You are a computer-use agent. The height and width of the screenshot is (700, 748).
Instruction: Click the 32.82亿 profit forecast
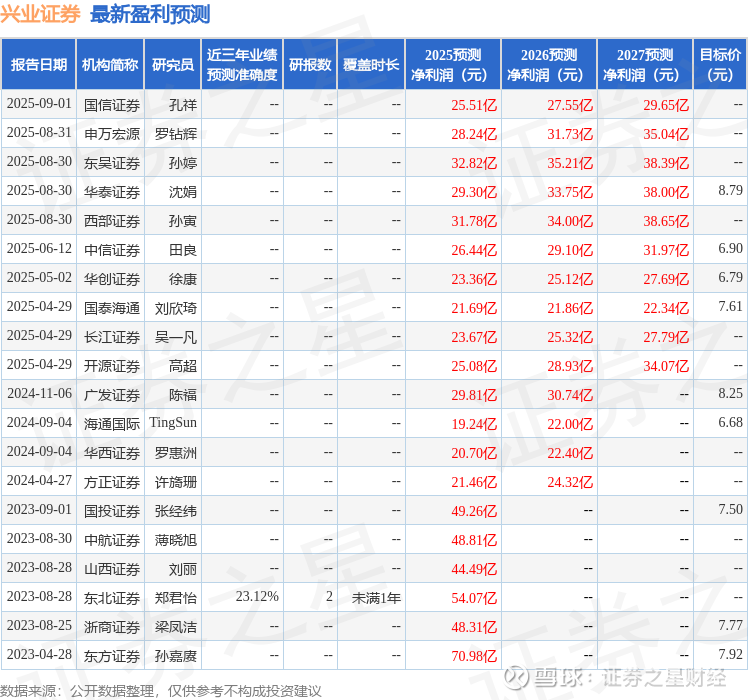(474, 163)
